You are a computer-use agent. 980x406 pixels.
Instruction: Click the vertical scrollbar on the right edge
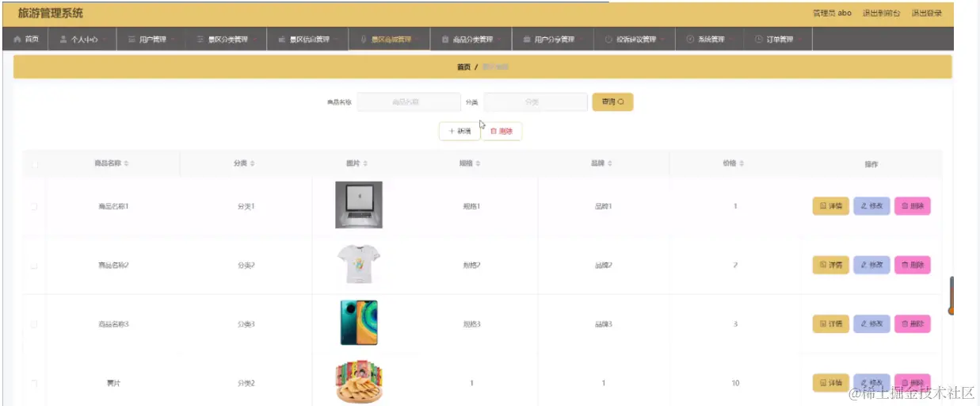click(x=951, y=295)
